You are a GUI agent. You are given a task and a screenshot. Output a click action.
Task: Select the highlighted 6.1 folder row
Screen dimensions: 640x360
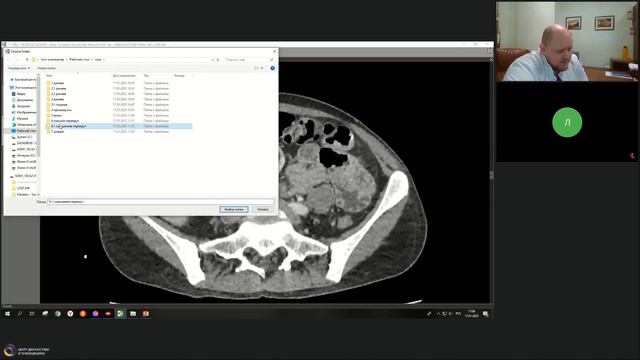118,126
